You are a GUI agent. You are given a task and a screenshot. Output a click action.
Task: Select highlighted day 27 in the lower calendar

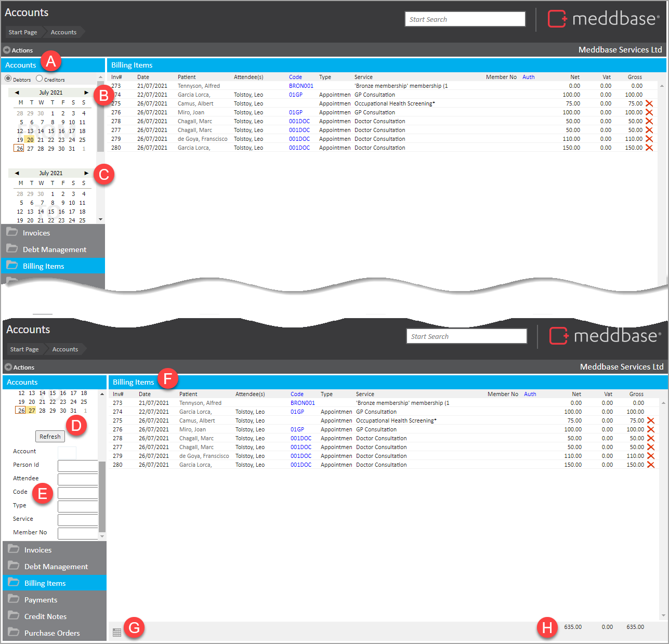32,411
